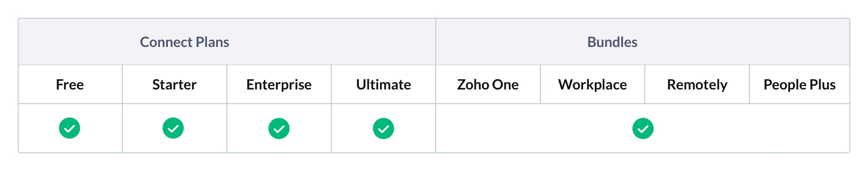Choose the Starter column header
868x171 pixels.
pyautogui.click(x=174, y=85)
